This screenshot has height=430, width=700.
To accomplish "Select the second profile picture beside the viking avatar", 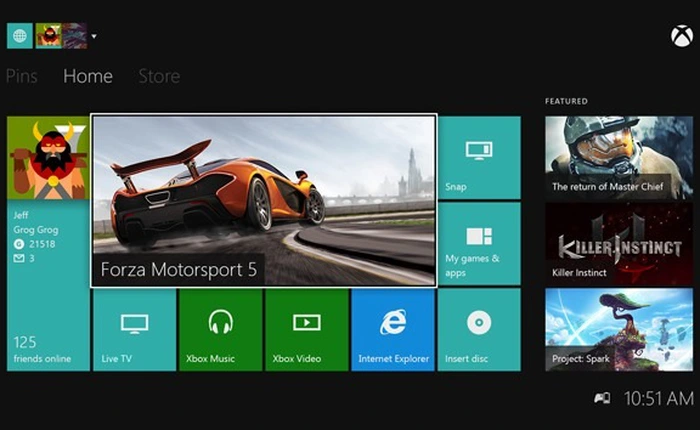I will tap(75, 36).
